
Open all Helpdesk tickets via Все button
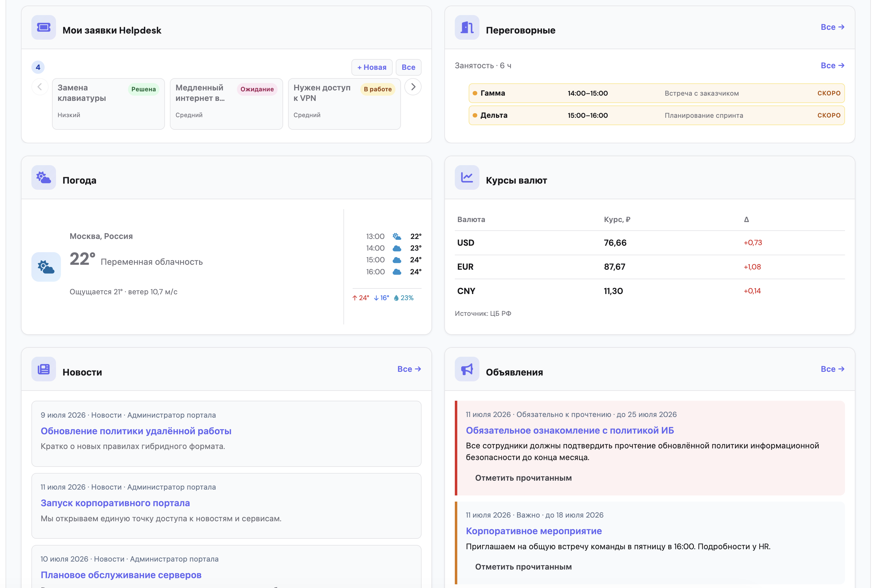pyautogui.click(x=408, y=67)
